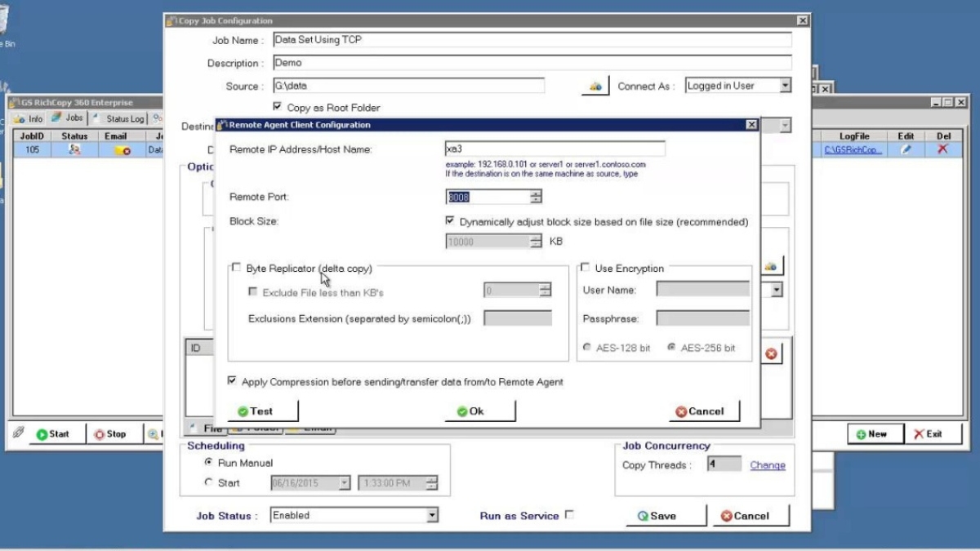Click the status icon in job 105 row

(x=74, y=149)
